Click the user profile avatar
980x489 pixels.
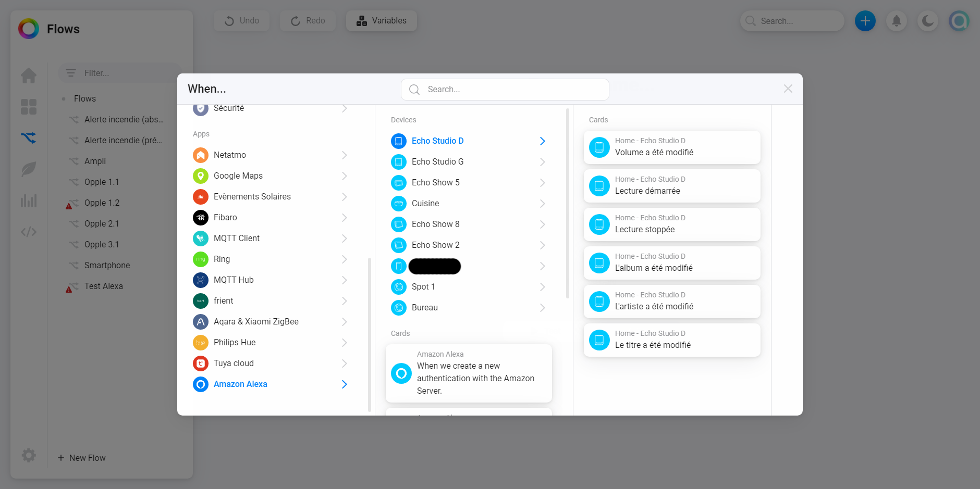tap(959, 21)
